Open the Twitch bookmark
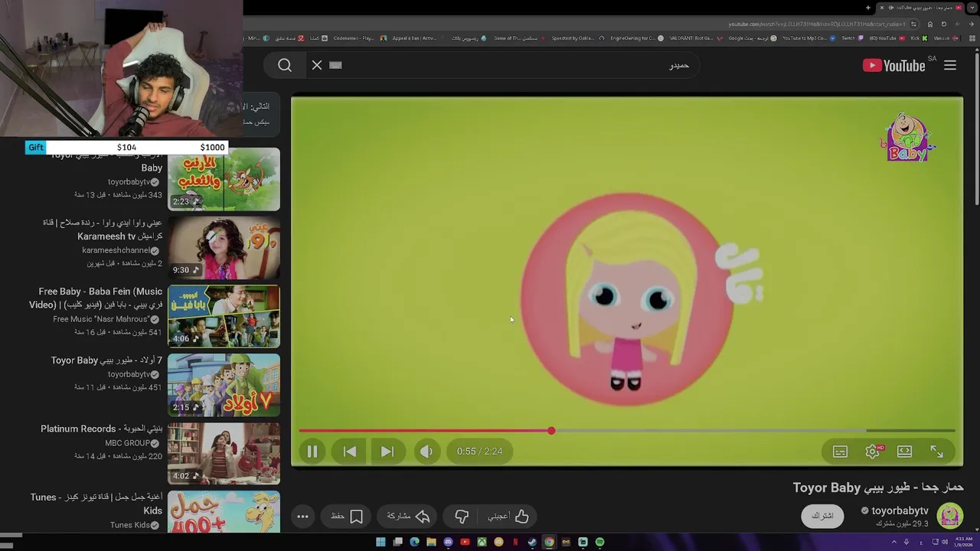This screenshot has height=551, width=980. (851, 38)
